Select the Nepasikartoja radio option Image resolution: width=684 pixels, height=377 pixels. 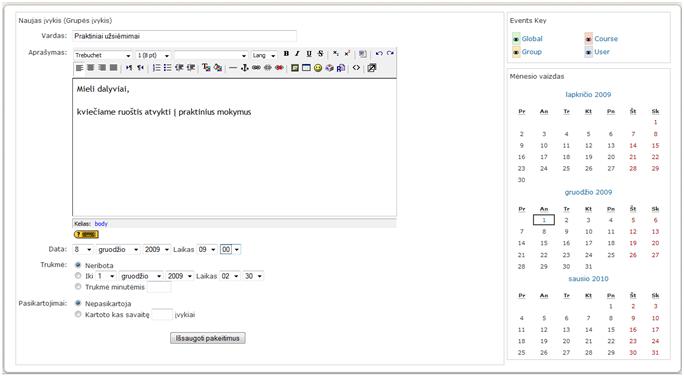pyautogui.click(x=78, y=303)
